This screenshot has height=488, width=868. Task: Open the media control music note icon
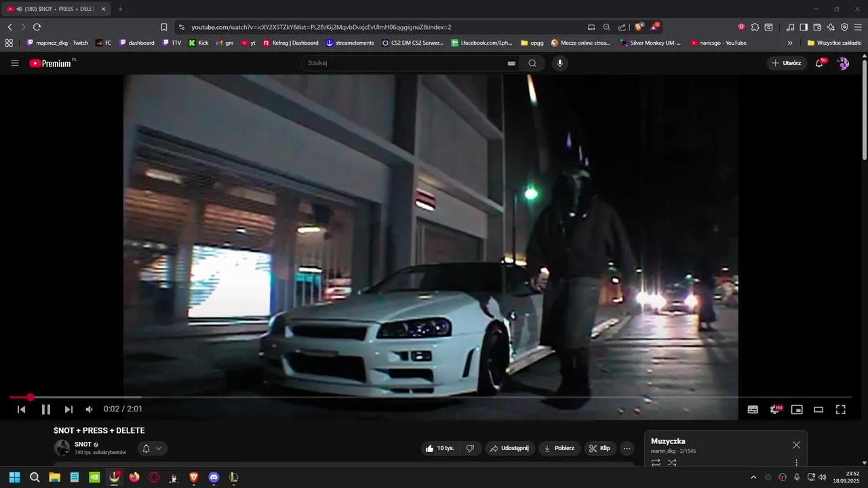click(790, 27)
